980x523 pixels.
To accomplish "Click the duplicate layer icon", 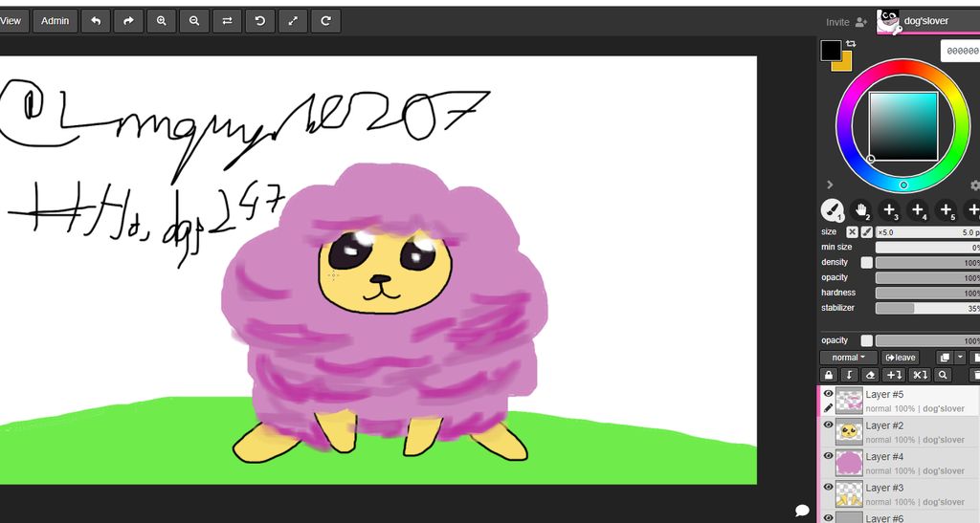I will pyautogui.click(x=945, y=358).
